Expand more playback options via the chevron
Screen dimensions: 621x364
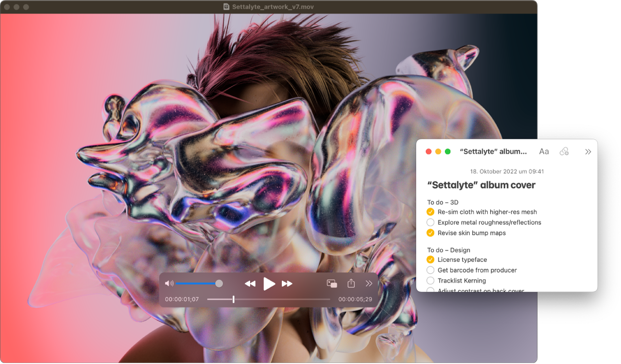369,284
